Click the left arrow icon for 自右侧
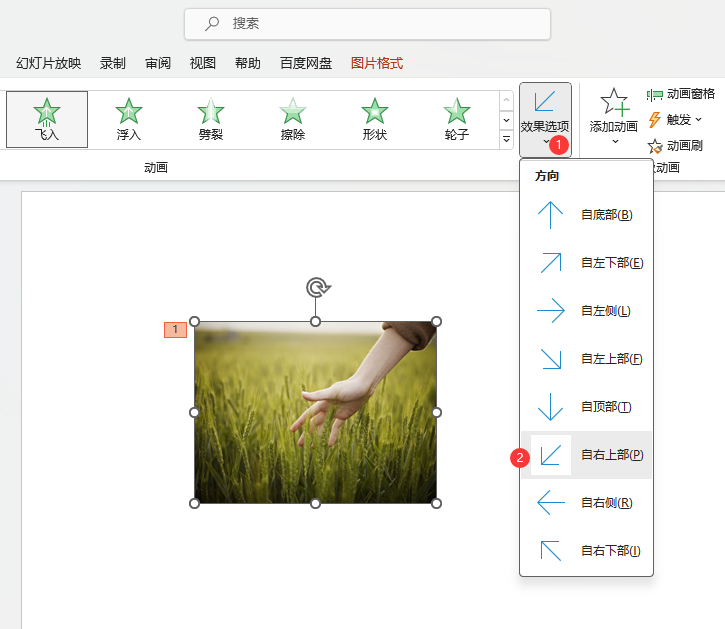 [x=551, y=502]
